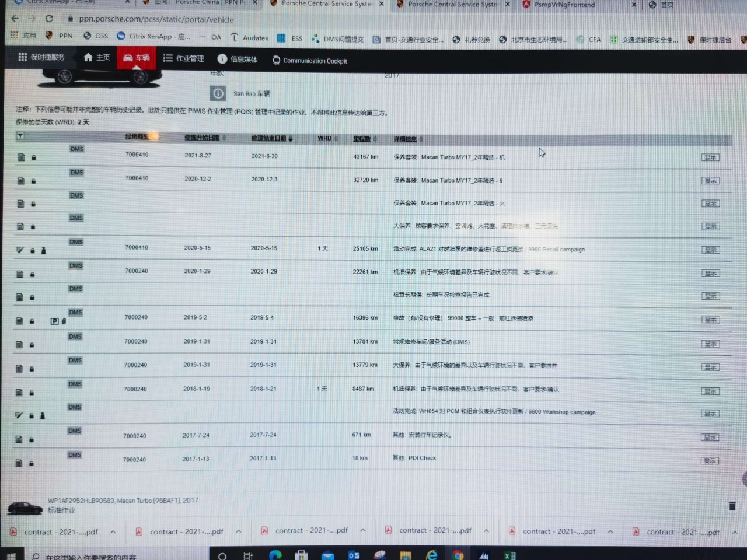
Task: Open the PPN bookmark
Action: point(59,36)
